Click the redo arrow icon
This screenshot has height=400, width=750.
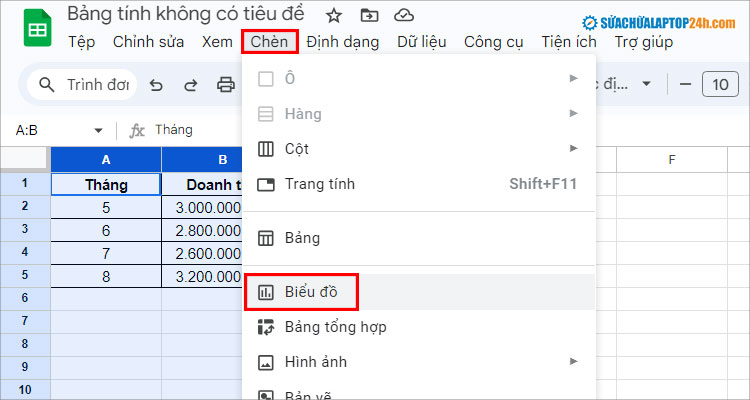191,85
